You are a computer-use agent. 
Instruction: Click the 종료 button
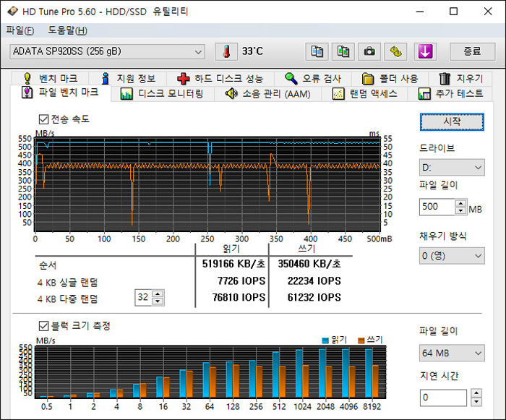point(472,52)
